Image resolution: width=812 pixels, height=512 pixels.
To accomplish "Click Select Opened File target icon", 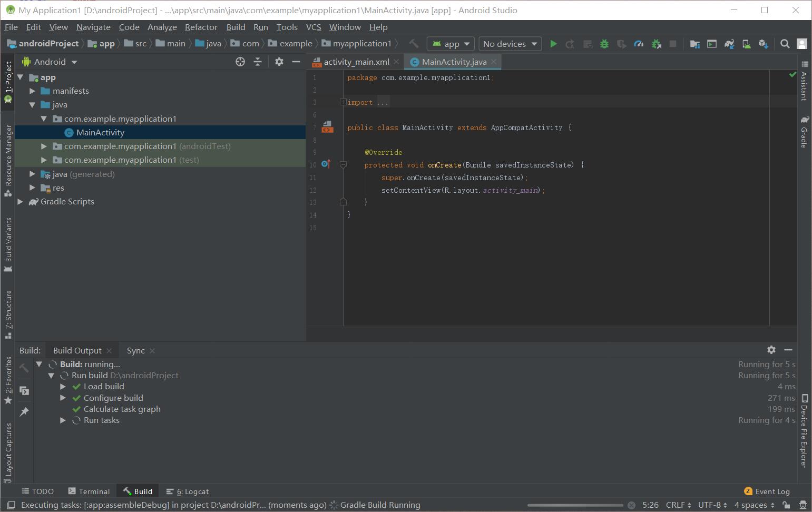I will (x=240, y=62).
